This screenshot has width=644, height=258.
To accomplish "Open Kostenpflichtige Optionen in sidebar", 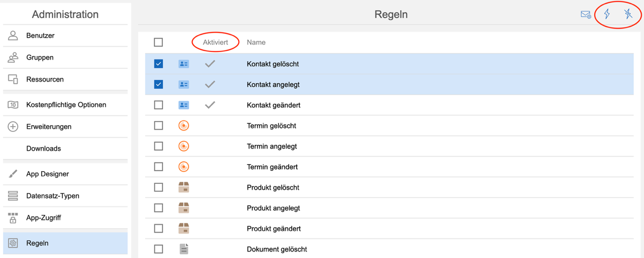I will pos(66,105).
